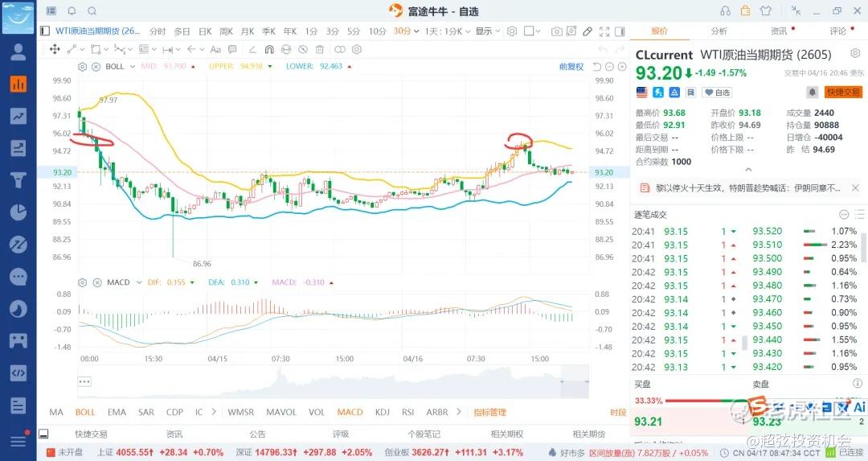Select the 日K chart period tab
The image size is (868, 461).
tap(205, 31)
